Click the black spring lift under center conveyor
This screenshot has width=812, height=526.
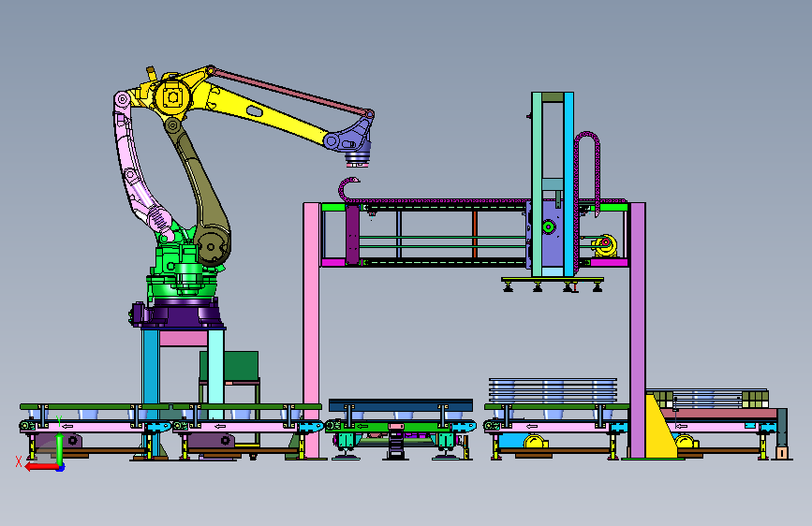(x=395, y=446)
